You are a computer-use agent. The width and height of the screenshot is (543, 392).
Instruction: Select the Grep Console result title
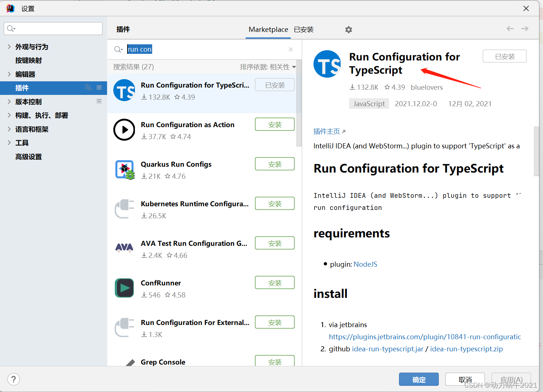(x=163, y=362)
